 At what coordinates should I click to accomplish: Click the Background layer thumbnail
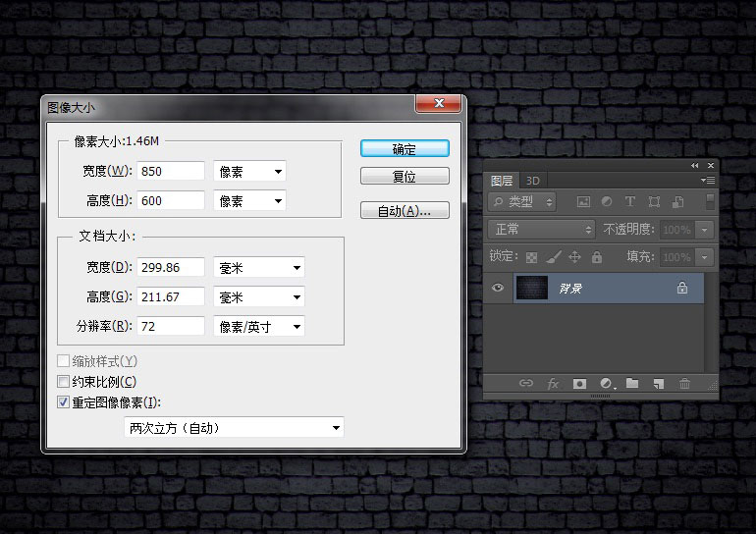pyautogui.click(x=532, y=288)
